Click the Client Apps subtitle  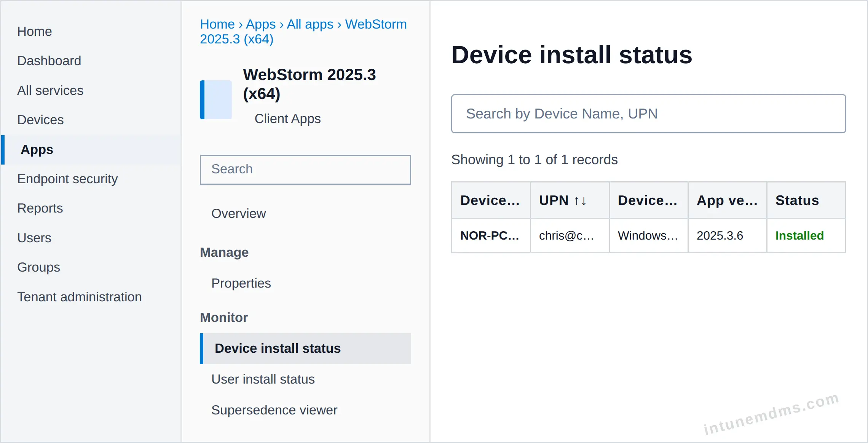(287, 118)
